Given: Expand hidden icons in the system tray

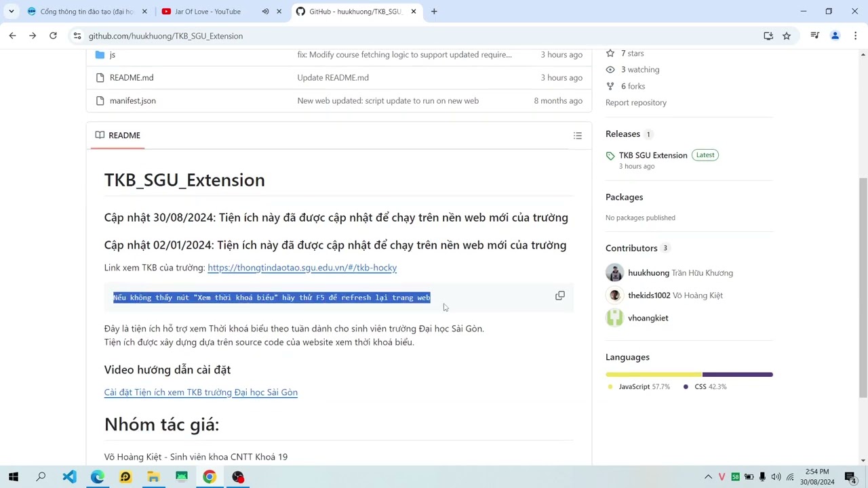Looking at the screenshot, I should (708, 476).
